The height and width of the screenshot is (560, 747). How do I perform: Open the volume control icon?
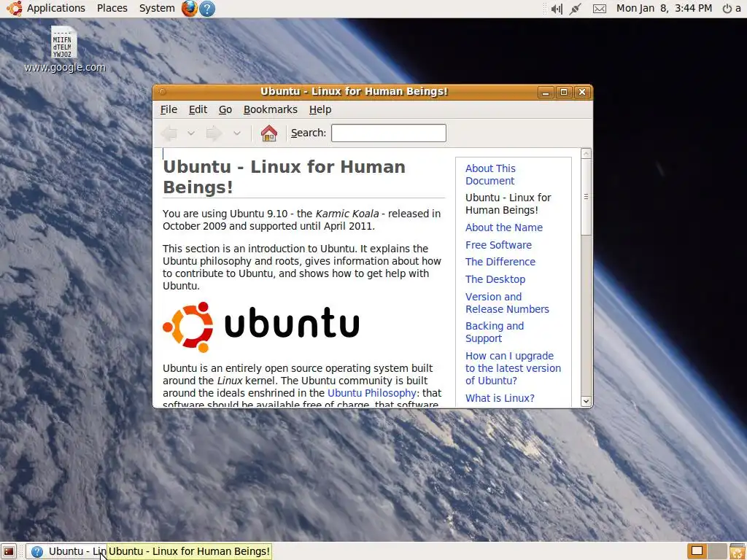(557, 9)
